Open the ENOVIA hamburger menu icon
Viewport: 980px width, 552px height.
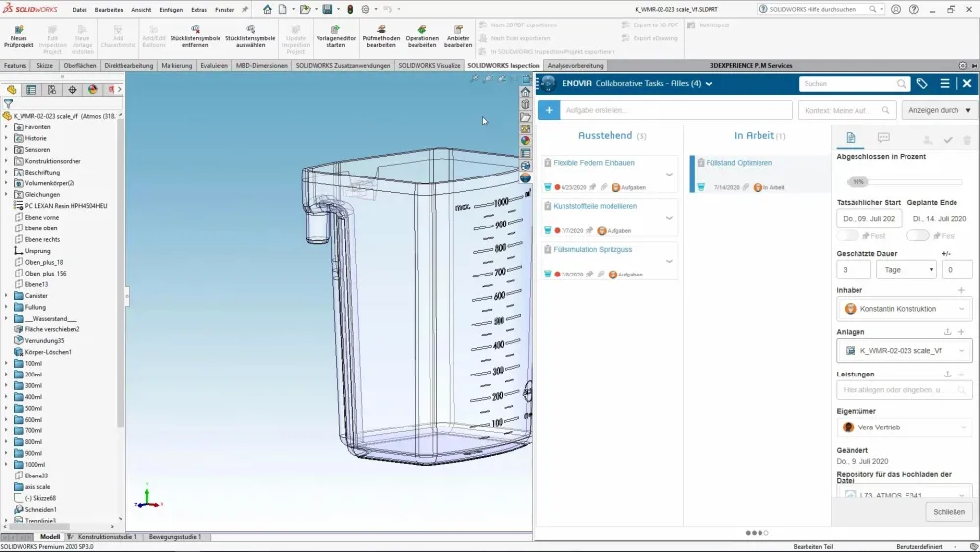click(x=945, y=83)
